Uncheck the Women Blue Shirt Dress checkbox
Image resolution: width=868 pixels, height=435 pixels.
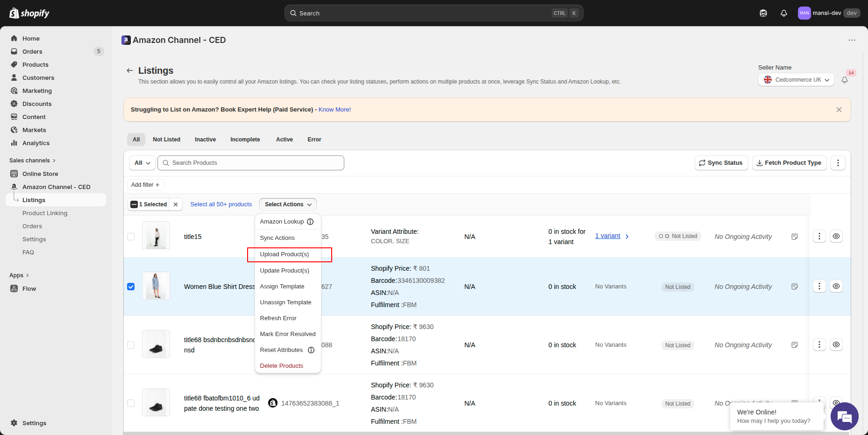(131, 287)
